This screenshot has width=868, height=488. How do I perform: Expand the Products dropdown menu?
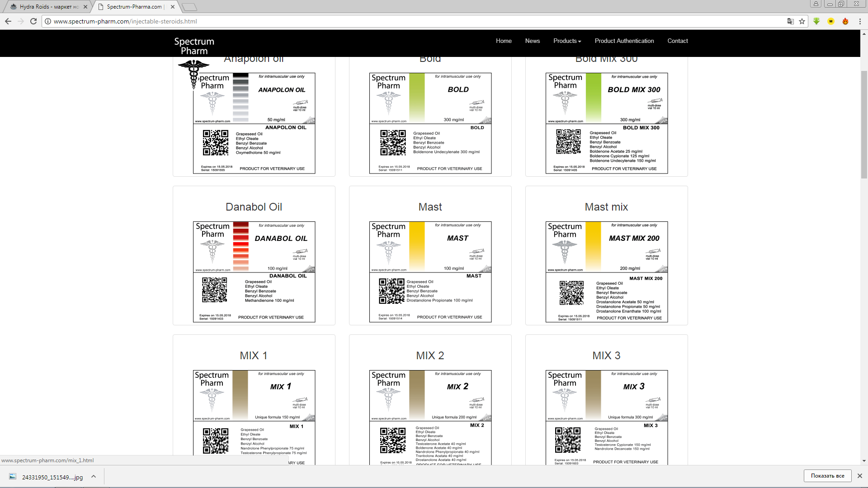tap(567, 41)
